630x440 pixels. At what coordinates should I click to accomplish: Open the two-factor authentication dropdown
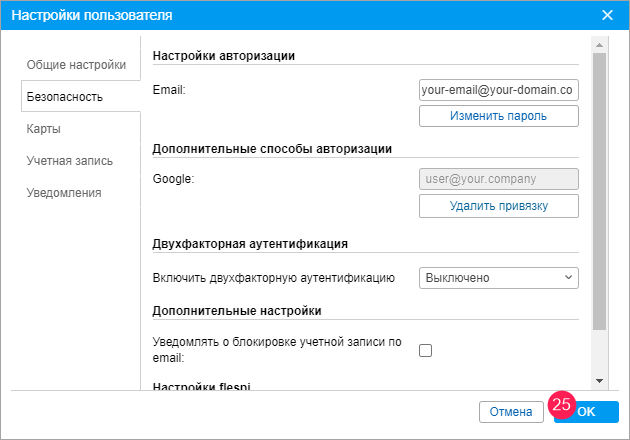(498, 277)
